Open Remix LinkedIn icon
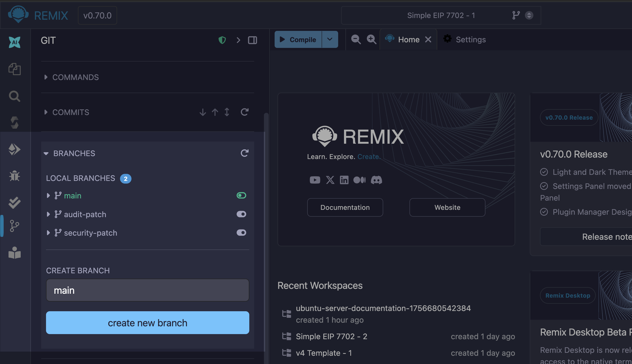 344,180
